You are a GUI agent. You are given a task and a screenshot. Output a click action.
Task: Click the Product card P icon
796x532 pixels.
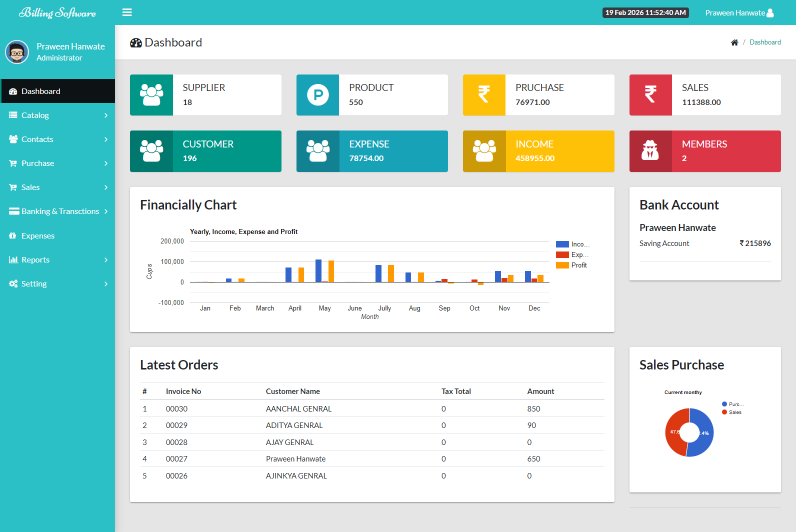[318, 95]
